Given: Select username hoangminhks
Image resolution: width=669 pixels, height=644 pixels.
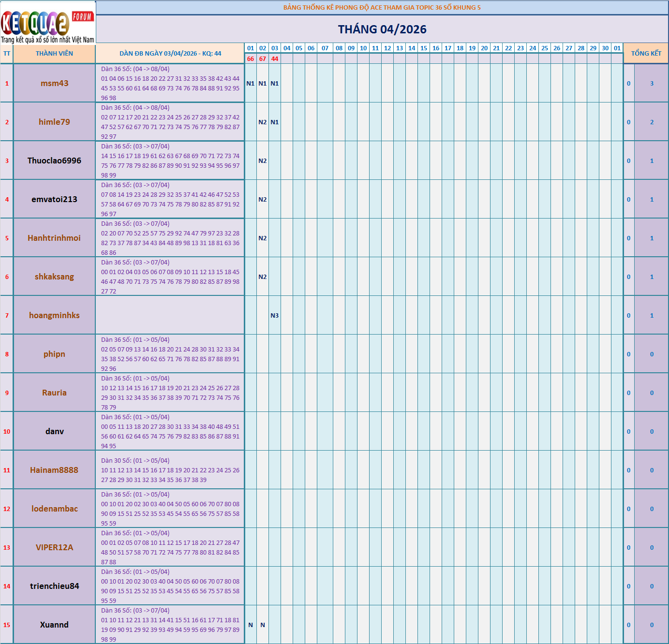Looking at the screenshot, I should (x=53, y=315).
